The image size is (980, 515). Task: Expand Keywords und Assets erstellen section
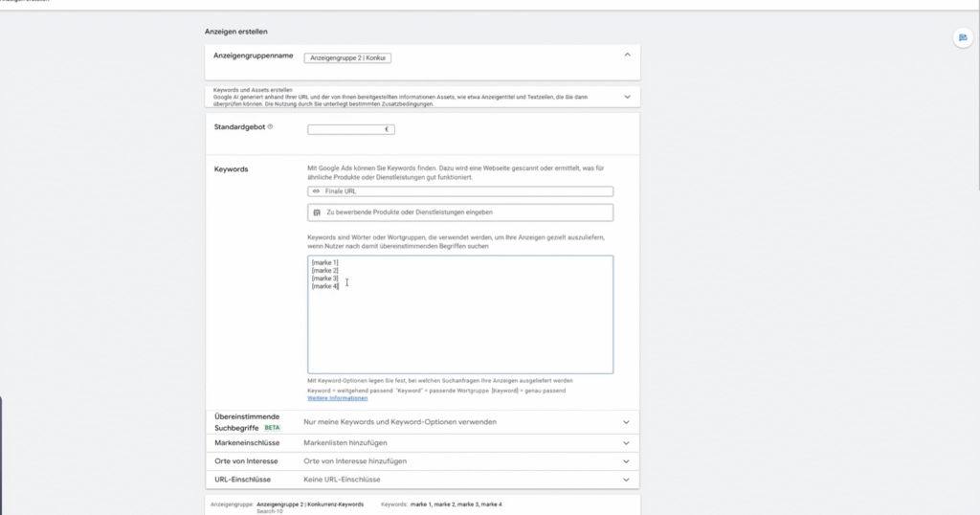[627, 97]
